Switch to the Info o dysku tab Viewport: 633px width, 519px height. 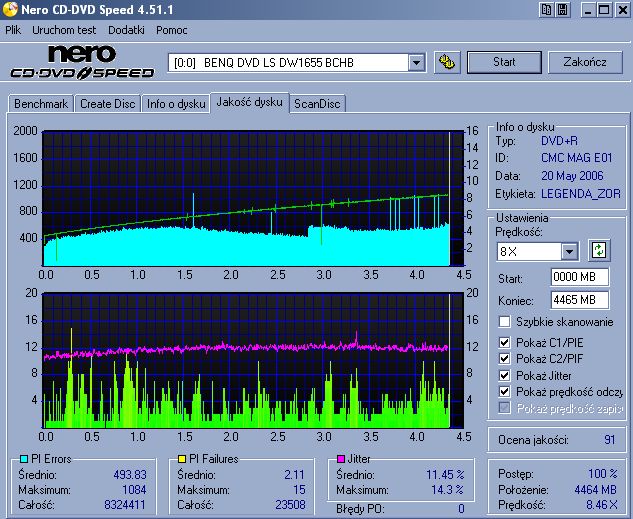(176, 104)
